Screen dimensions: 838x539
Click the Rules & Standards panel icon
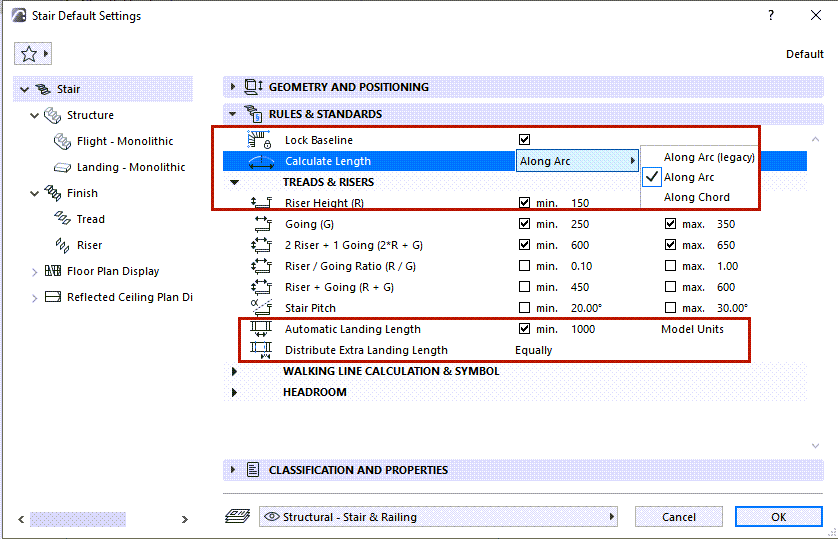[253, 114]
